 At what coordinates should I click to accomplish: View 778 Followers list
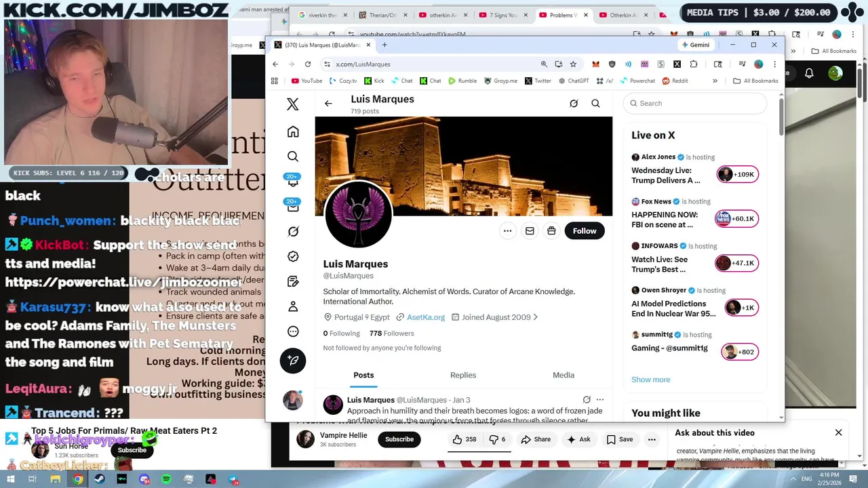tap(392, 333)
